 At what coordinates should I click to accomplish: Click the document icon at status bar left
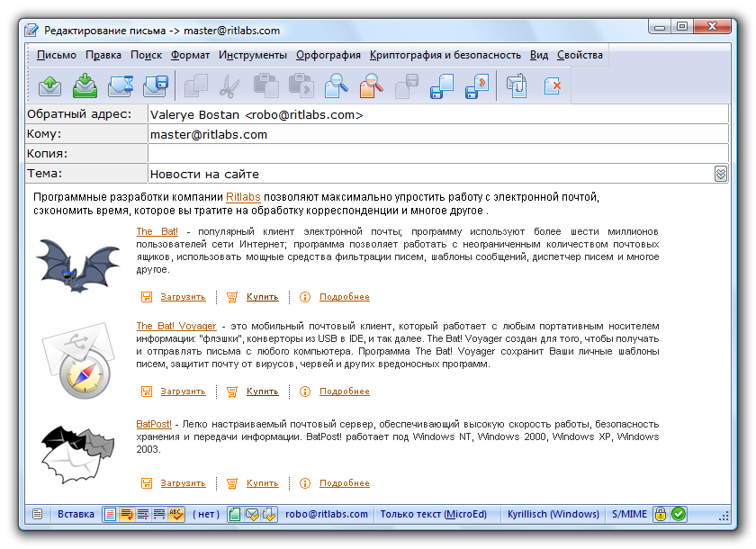38,514
